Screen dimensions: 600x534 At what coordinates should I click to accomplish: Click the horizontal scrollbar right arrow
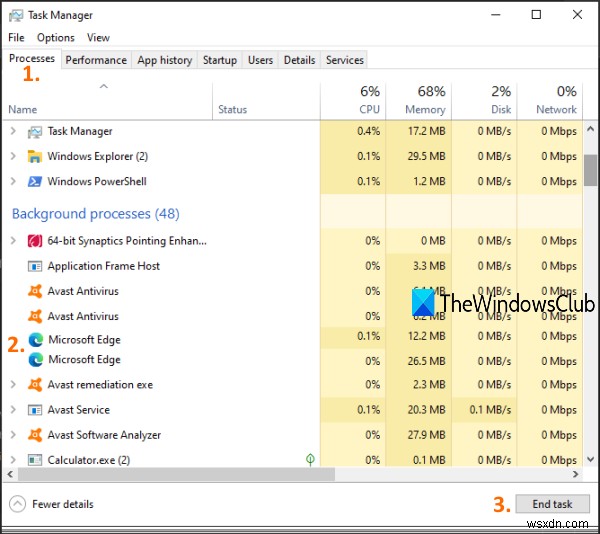(576, 474)
